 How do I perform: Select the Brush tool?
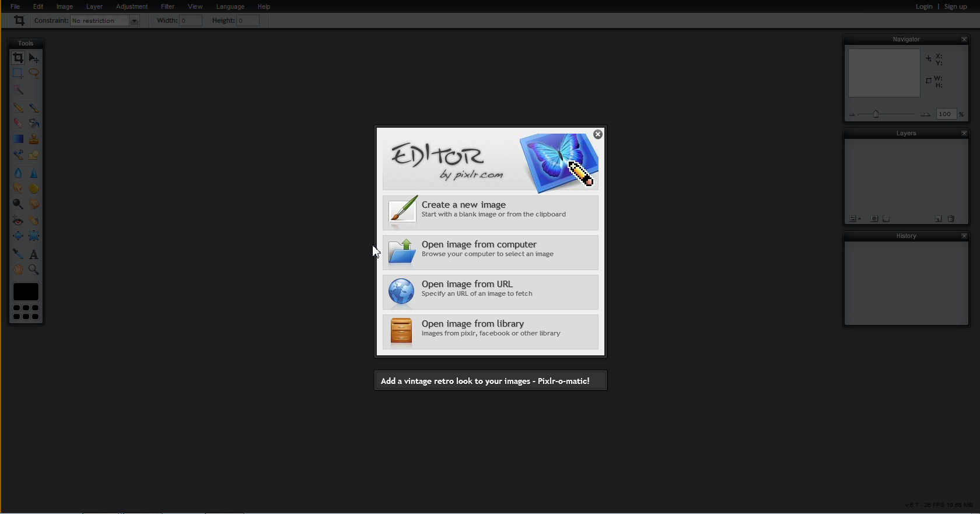34,108
